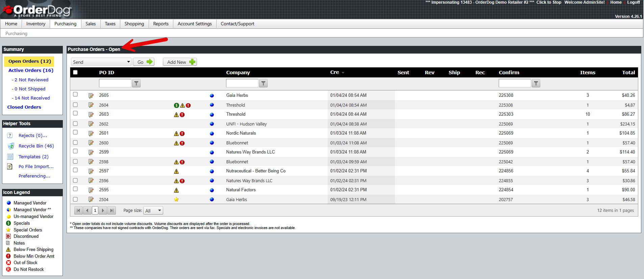Check the box for PO 2603

75,113
